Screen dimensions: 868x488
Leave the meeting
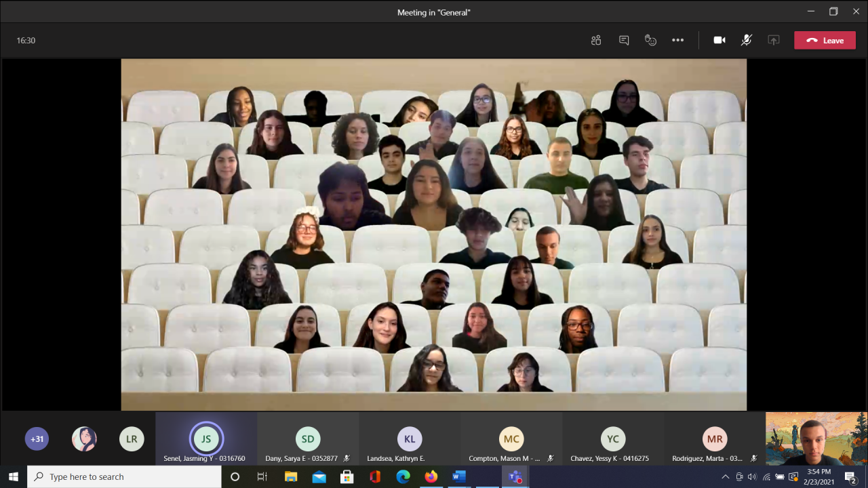click(x=825, y=41)
